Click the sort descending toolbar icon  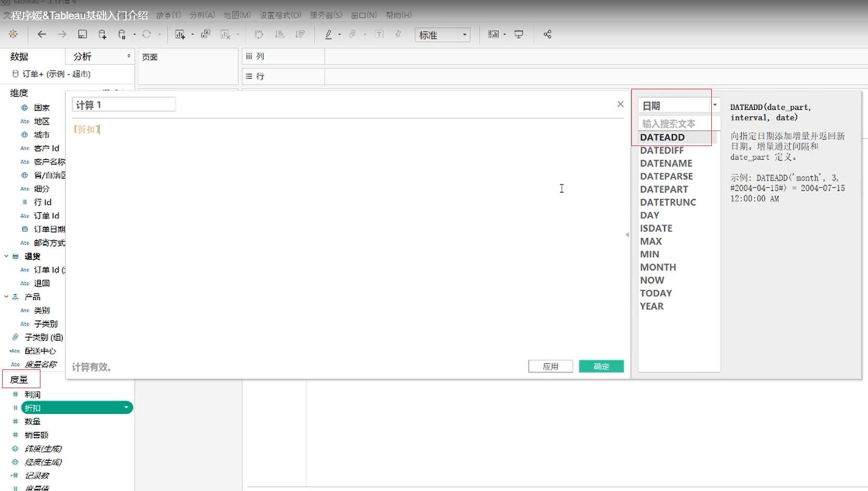(x=300, y=34)
